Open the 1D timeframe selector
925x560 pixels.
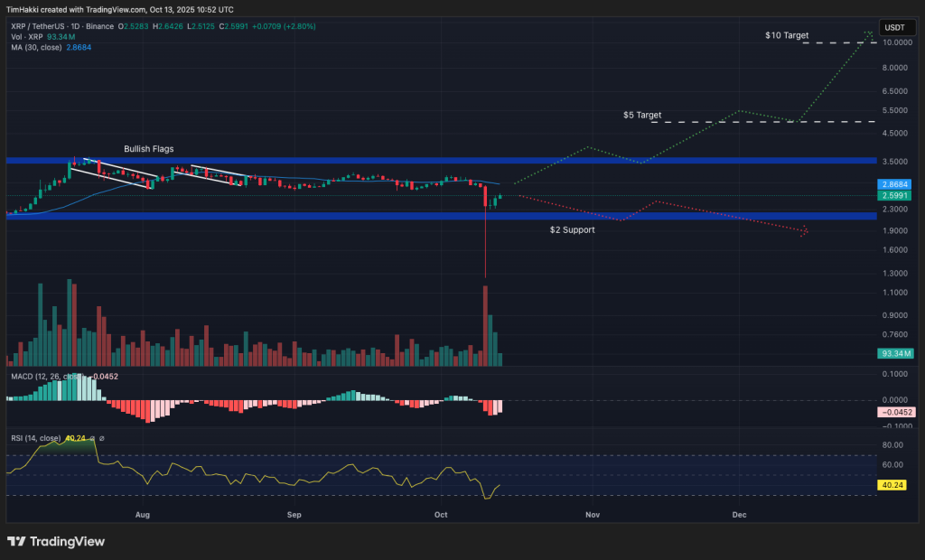[x=72, y=28]
